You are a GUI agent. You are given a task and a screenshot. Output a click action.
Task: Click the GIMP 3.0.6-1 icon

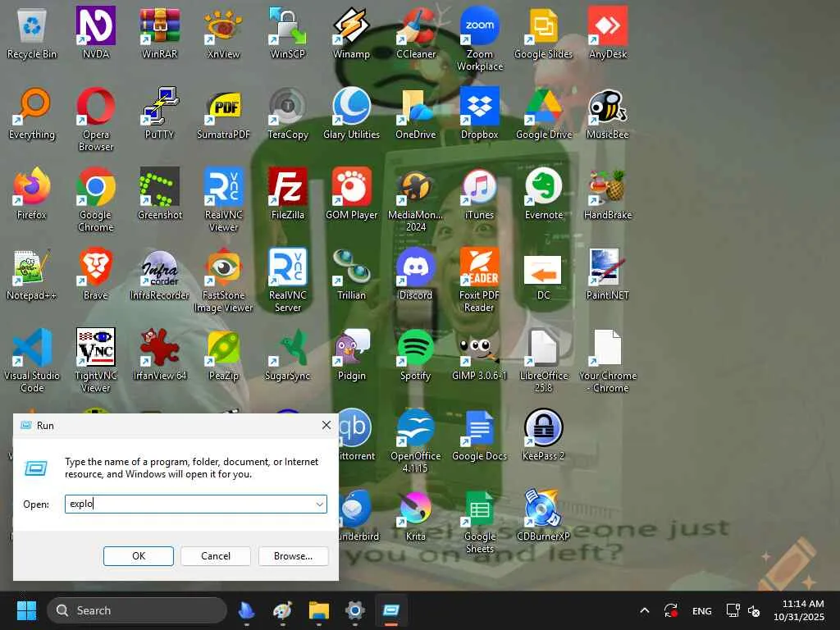coord(479,354)
